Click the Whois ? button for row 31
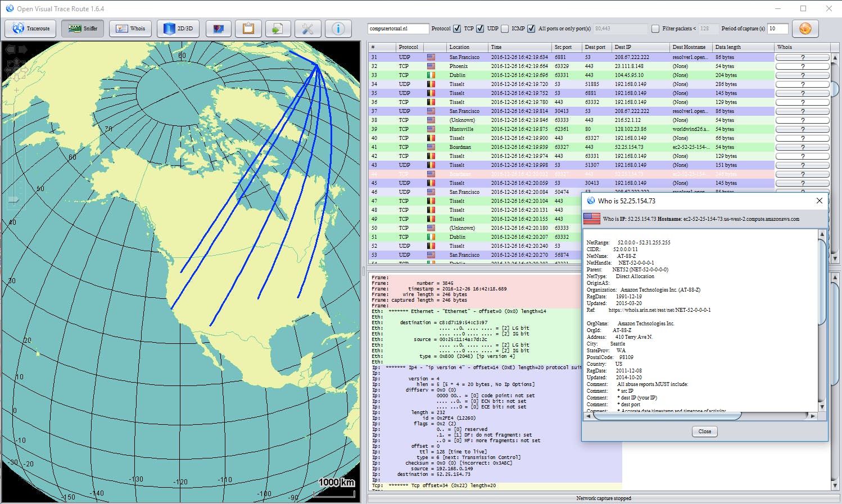Image resolution: width=842 pixels, height=504 pixels. (802, 57)
